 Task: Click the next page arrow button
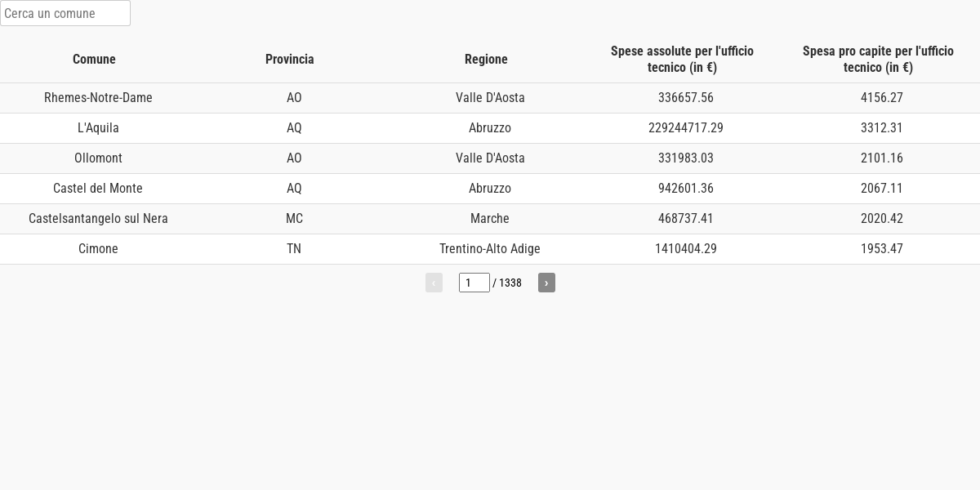[x=546, y=283]
